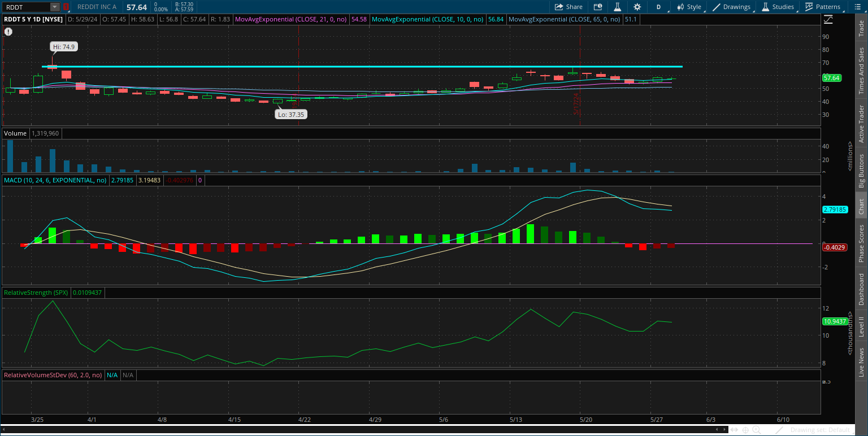Click the RelativeStrength (SPX) study label
This screenshot has height=436, width=868.
coord(36,293)
